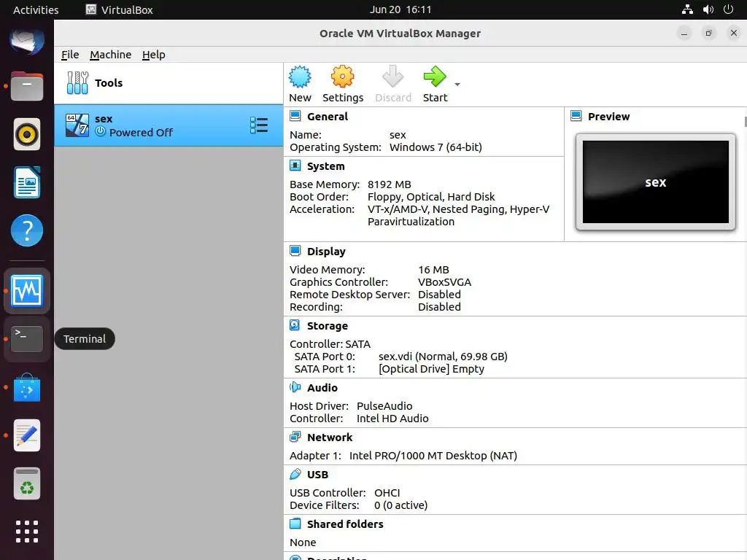
Task: Click the "8192 MB" base memory value
Action: tap(389, 184)
